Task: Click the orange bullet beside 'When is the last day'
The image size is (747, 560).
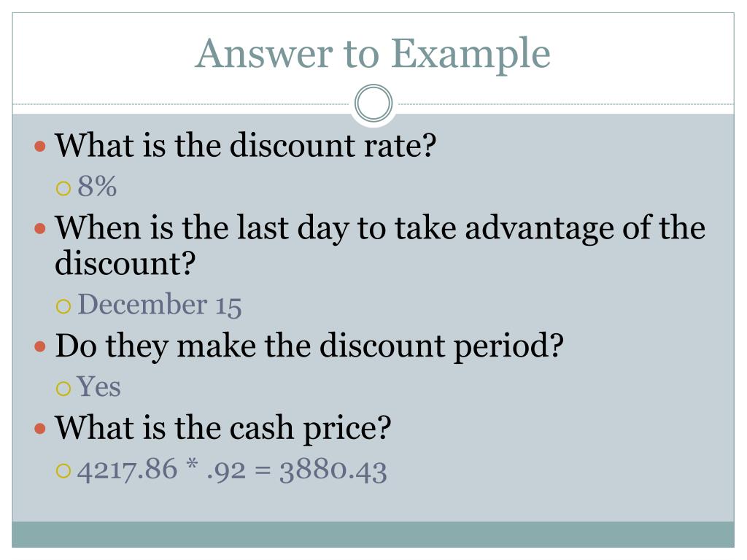Action: point(40,229)
